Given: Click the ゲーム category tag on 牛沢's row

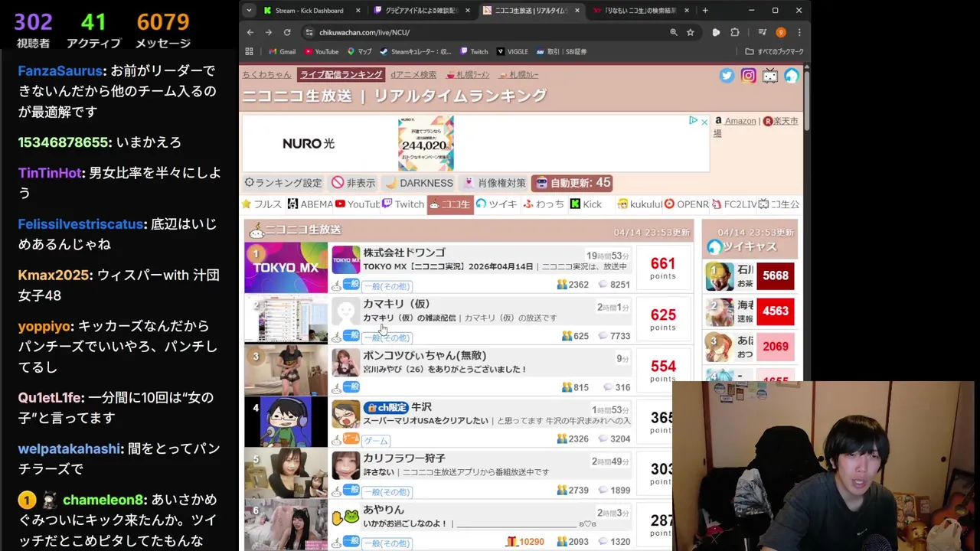Looking at the screenshot, I should tap(376, 441).
